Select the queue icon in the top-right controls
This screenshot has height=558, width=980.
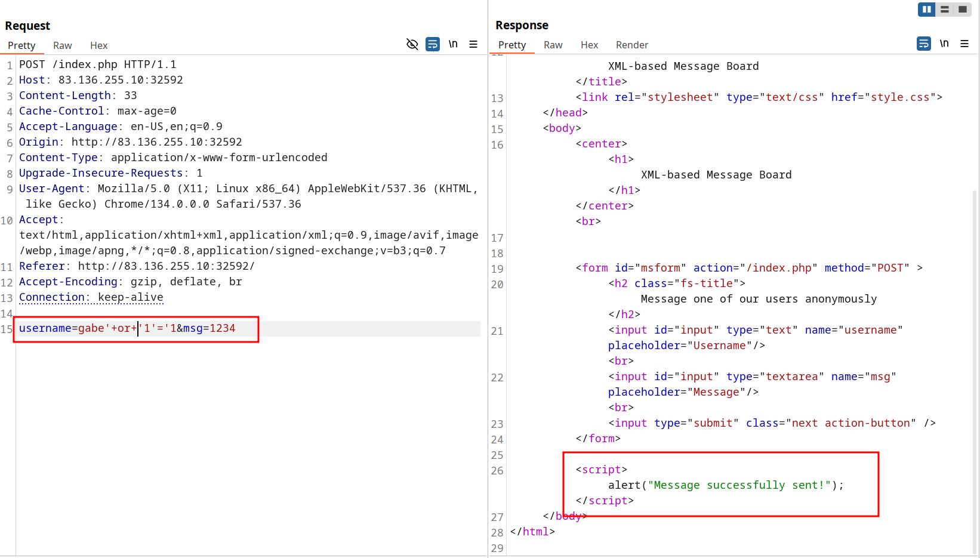coord(944,10)
